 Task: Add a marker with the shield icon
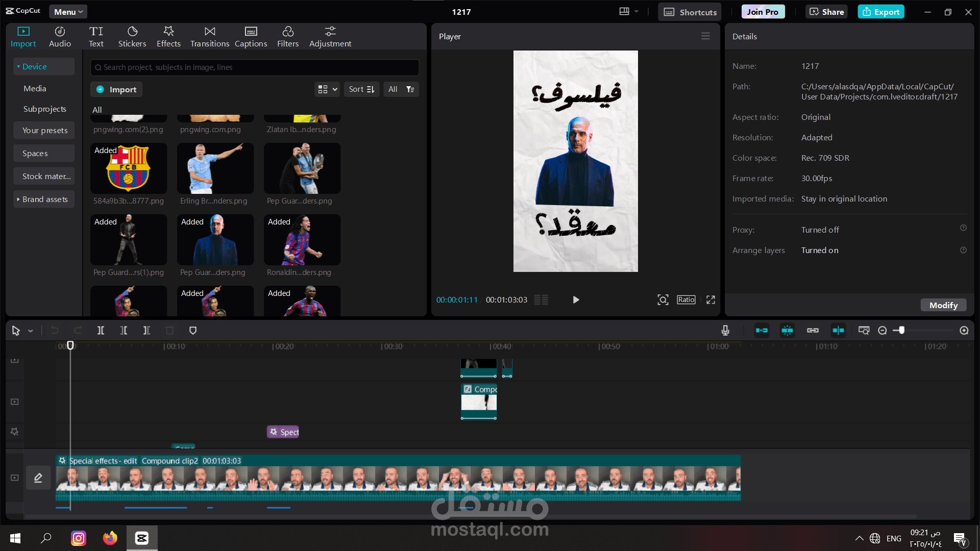tap(193, 331)
